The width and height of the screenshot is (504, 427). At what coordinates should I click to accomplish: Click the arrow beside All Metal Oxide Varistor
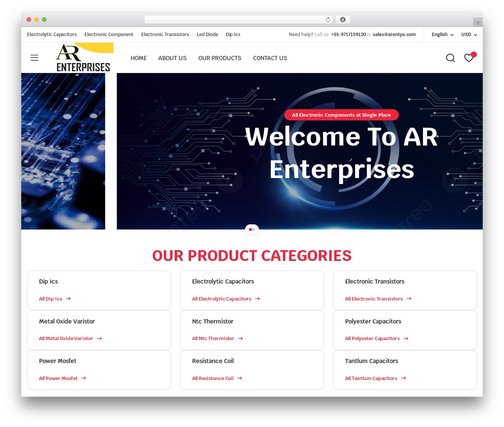[99, 338]
